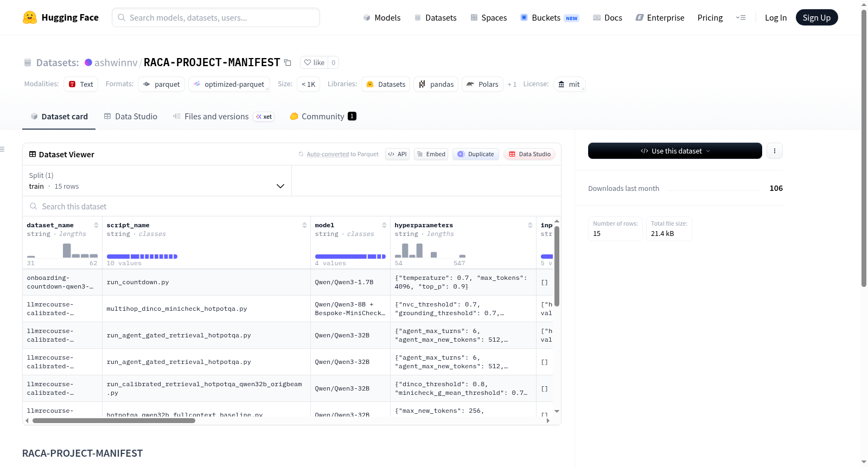Click the table scroll-down arrow
The width and height of the screenshot is (868, 467).
[x=557, y=412]
